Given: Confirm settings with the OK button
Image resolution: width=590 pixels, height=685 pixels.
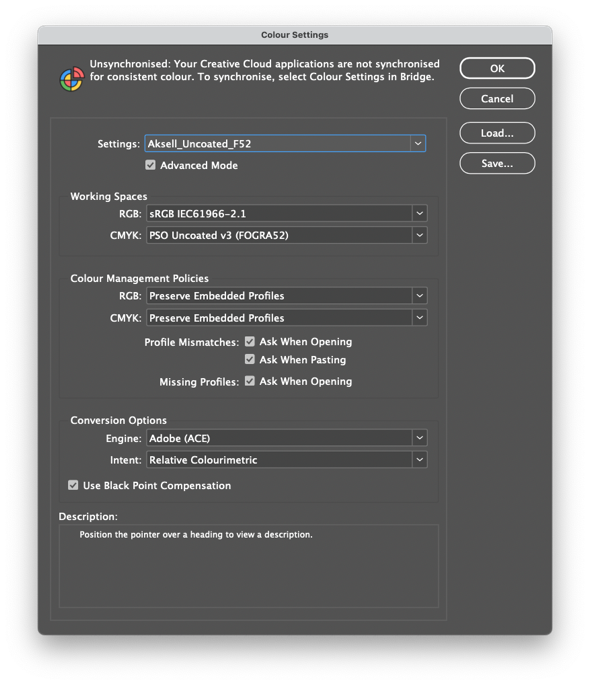Looking at the screenshot, I should click(497, 69).
